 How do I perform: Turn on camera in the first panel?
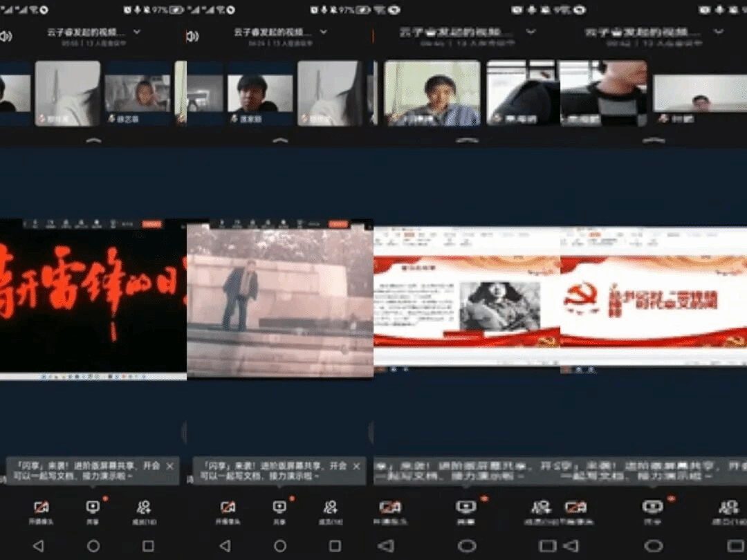tap(41, 508)
